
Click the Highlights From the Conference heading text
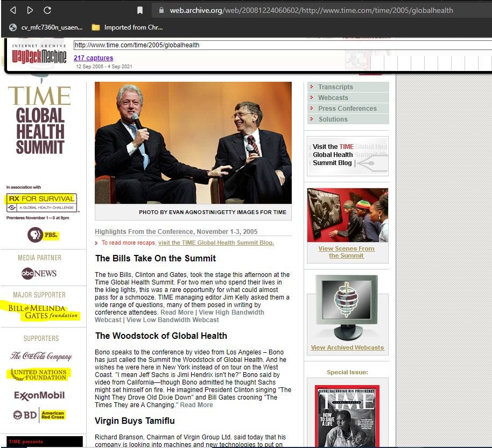176,232
